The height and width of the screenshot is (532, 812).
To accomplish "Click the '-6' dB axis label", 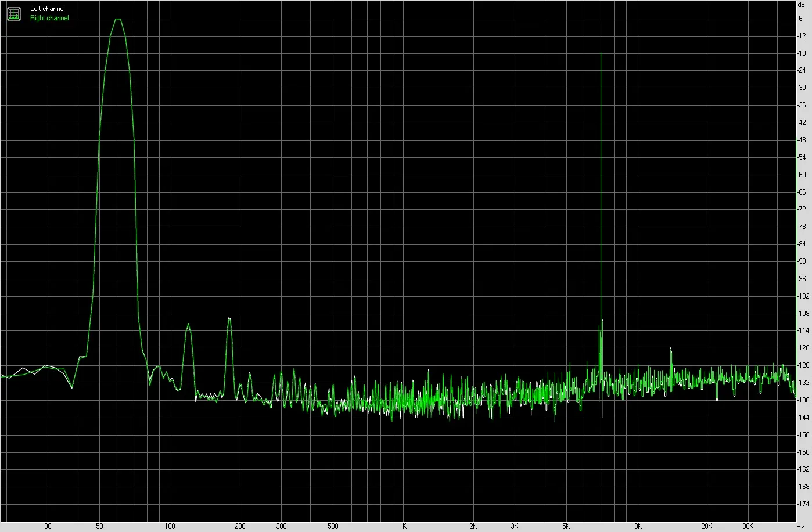I will click(x=801, y=19).
